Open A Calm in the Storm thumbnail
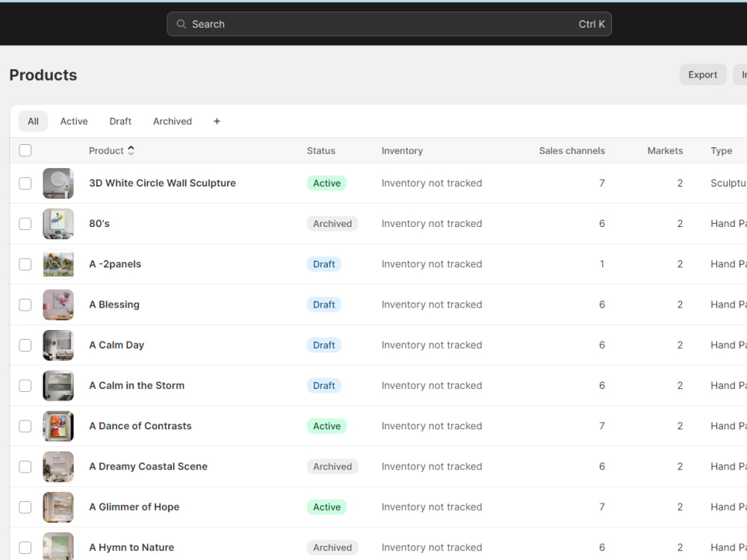 tap(58, 386)
